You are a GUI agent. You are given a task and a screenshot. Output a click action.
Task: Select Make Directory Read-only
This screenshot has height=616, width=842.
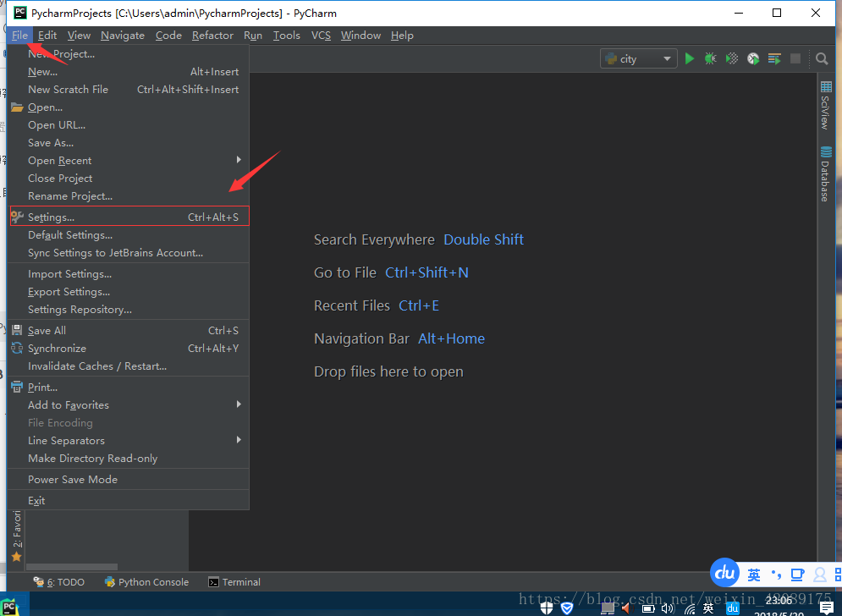click(x=129, y=458)
